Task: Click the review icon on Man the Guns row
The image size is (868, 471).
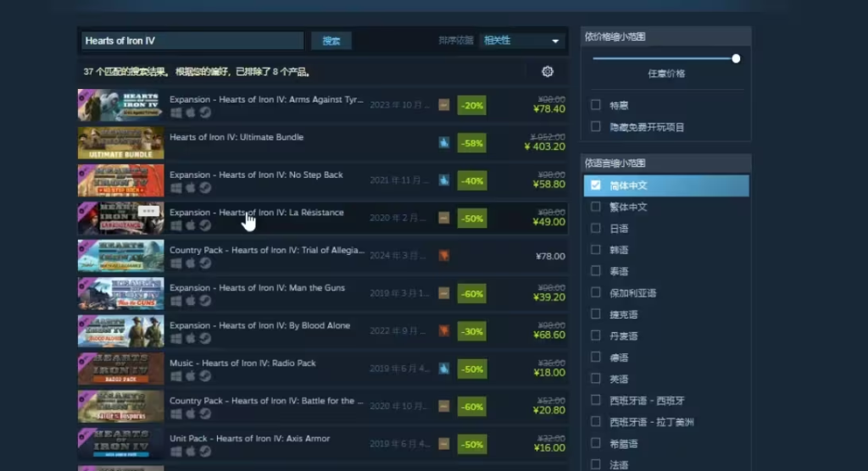Action: 444,293
